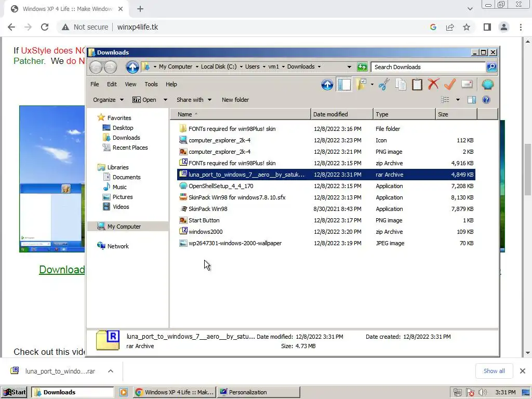532x399 pixels.
Task: Select the OpenShellSetup_4_4_170 file
Action: [326, 186]
